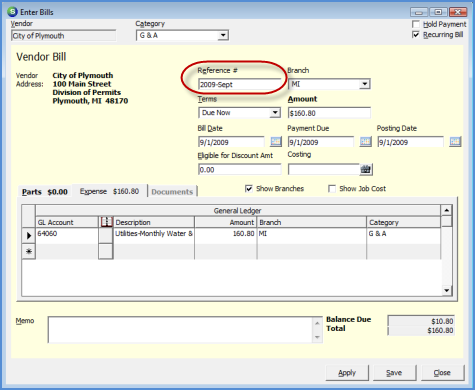
Task: Close the window with the red X
Action: click(458, 12)
